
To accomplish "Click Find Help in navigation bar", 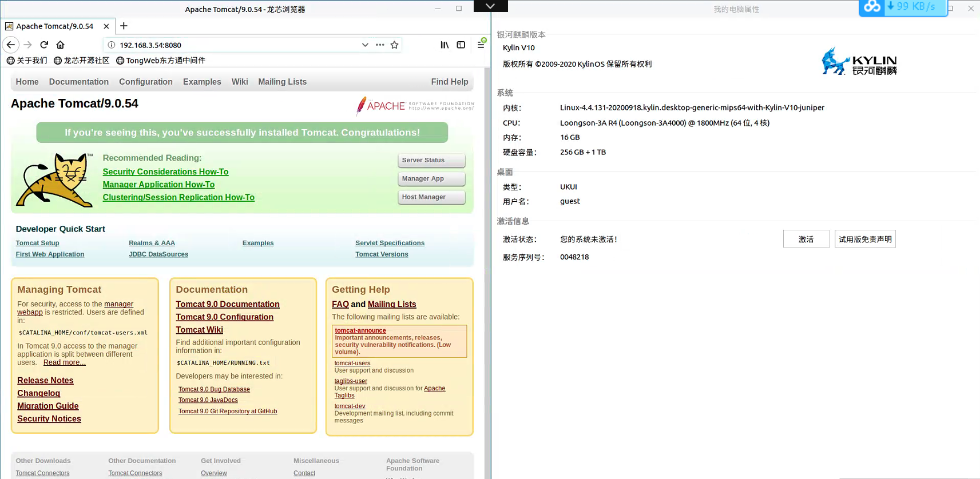I will coord(450,82).
